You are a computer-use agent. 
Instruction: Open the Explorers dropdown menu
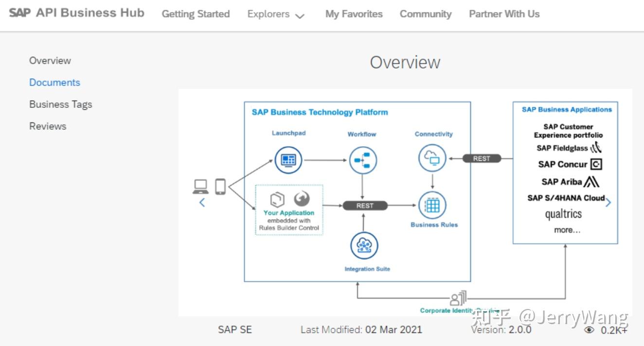click(275, 14)
